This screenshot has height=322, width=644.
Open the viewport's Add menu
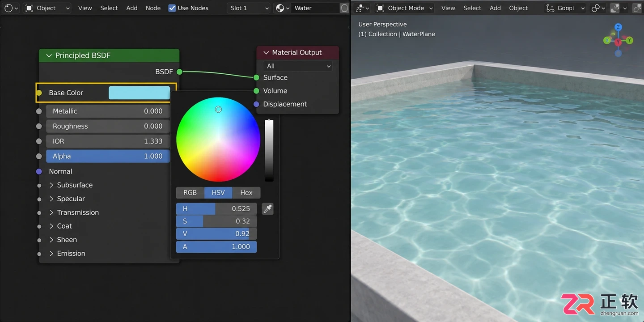point(495,8)
